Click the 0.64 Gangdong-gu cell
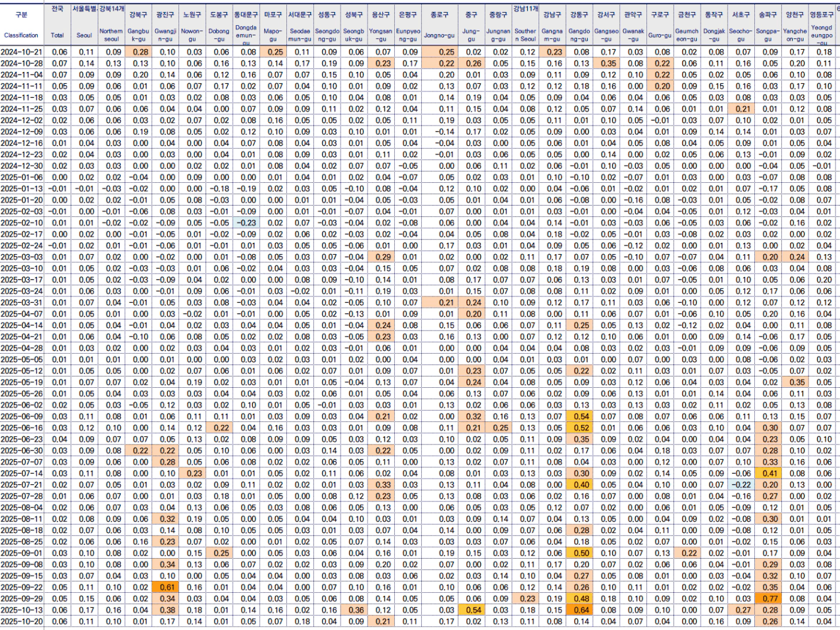The image size is (840, 630). click(580, 610)
